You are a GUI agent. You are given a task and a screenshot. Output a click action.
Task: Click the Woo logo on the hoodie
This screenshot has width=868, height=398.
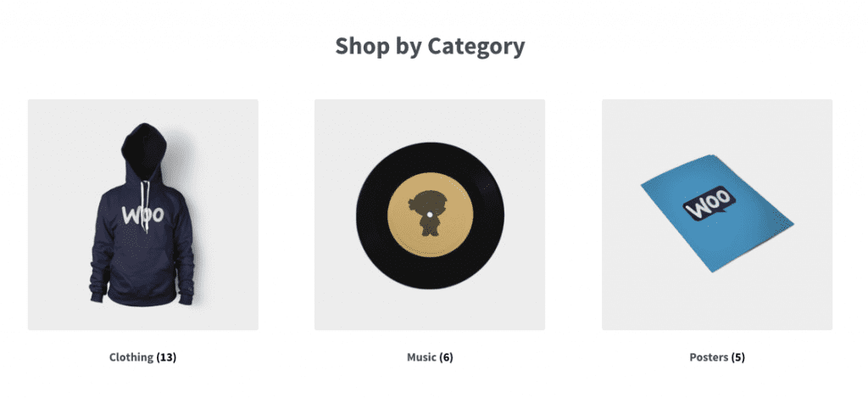click(x=142, y=215)
